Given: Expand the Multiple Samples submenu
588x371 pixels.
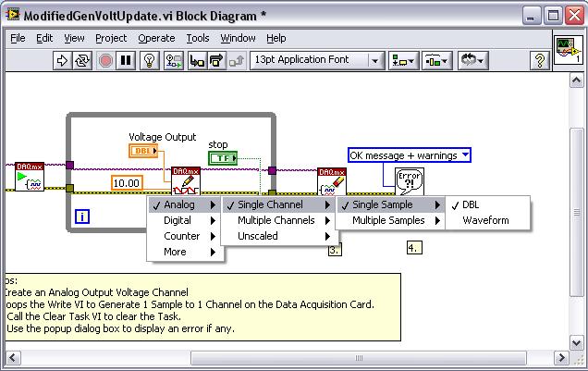Looking at the screenshot, I should click(x=391, y=220).
